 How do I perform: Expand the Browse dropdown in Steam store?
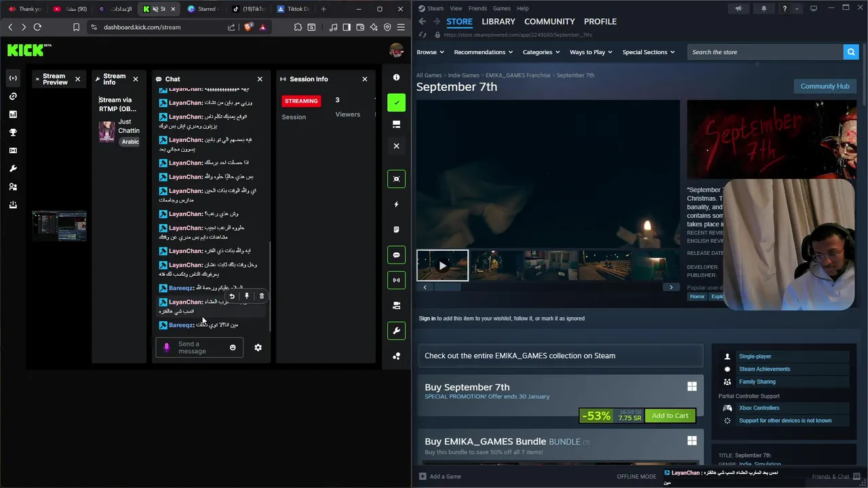point(430,52)
